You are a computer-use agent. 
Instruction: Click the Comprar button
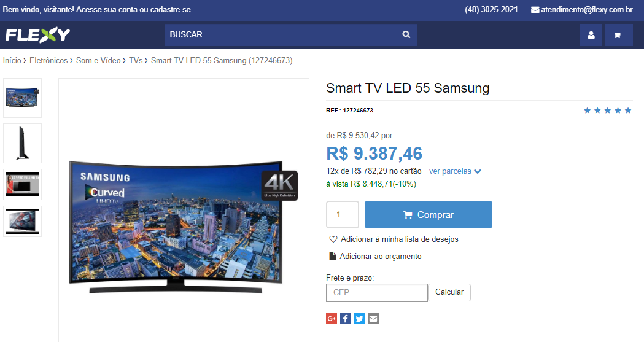click(x=429, y=214)
